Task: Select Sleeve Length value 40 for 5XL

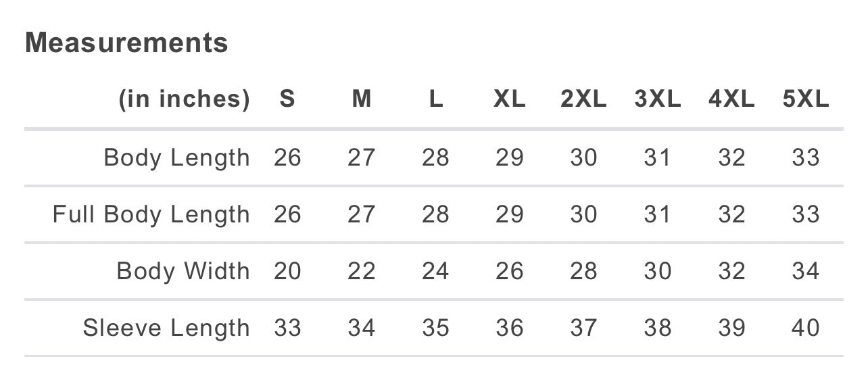Action: 805,328
